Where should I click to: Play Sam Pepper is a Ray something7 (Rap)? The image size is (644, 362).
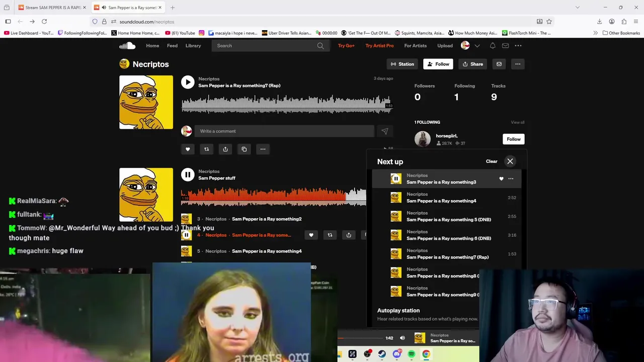click(x=188, y=82)
